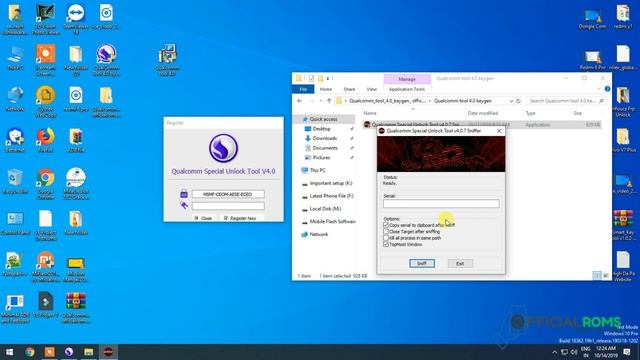Open Desktop in Explorer sidebar
640x360 pixels.
[322, 129]
